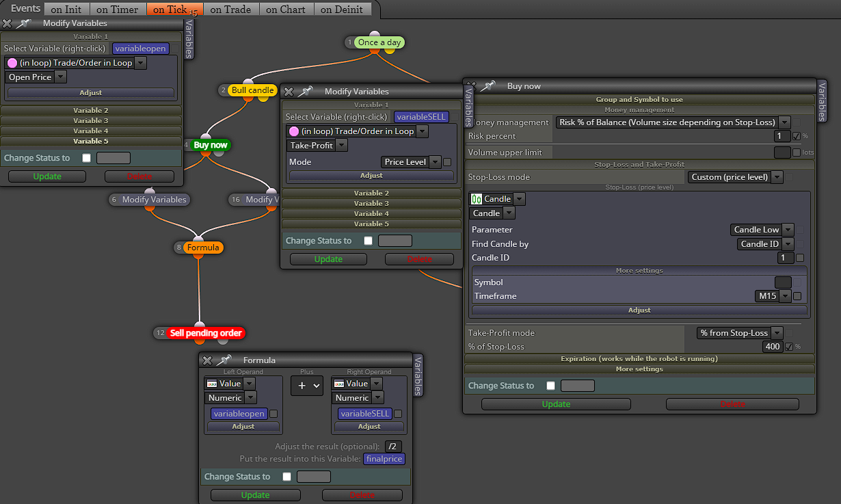Viewport: 841px width, 504px height.
Task: Click the Risk percent value field
Action: 782,136
